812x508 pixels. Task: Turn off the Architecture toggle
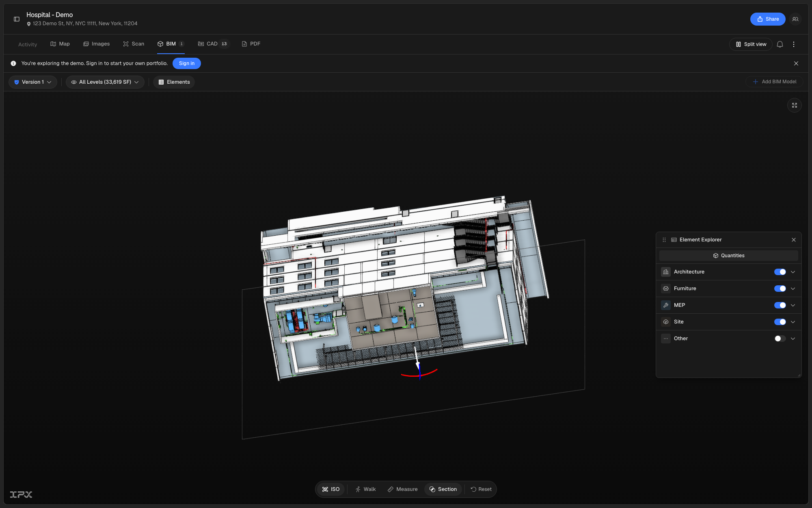pos(780,272)
